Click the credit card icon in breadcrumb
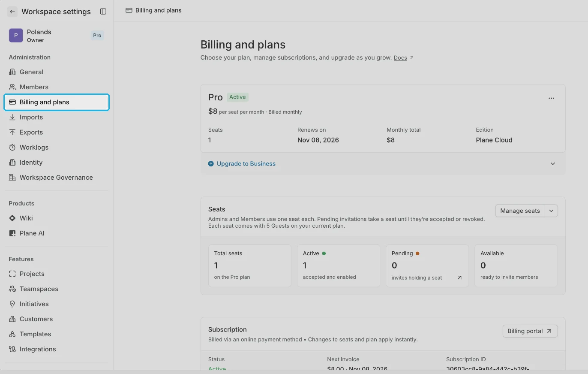The image size is (588, 374). tap(129, 10)
